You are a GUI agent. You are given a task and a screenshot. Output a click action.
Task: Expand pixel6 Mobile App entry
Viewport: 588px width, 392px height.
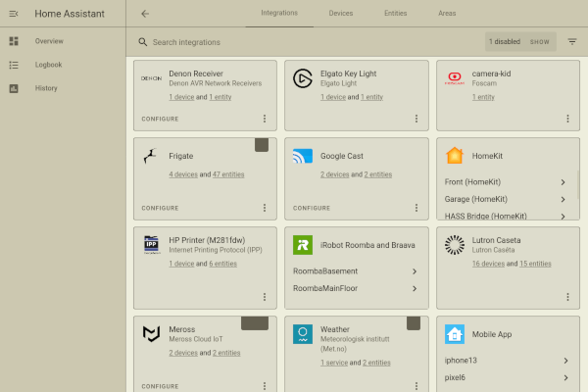coord(508,377)
